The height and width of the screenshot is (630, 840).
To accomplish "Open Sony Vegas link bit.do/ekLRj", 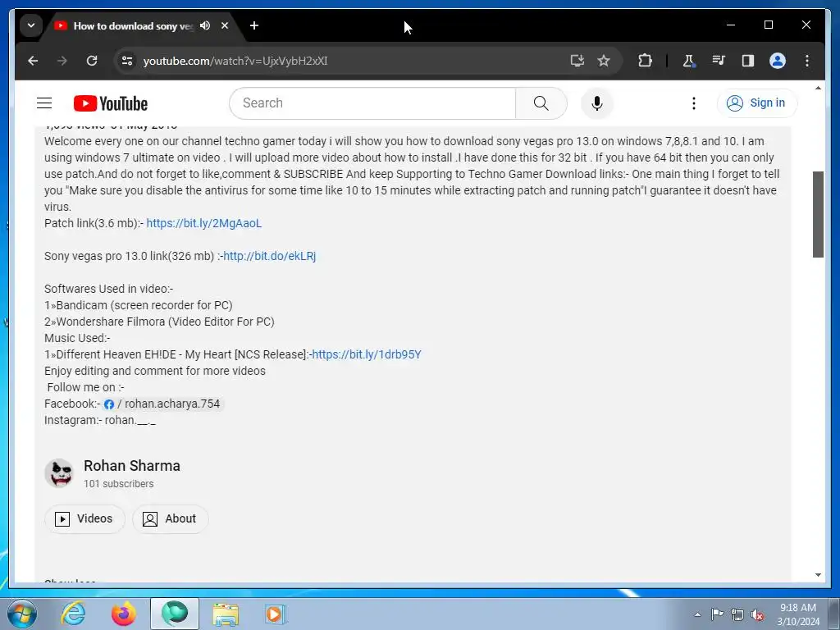I will click(x=269, y=256).
